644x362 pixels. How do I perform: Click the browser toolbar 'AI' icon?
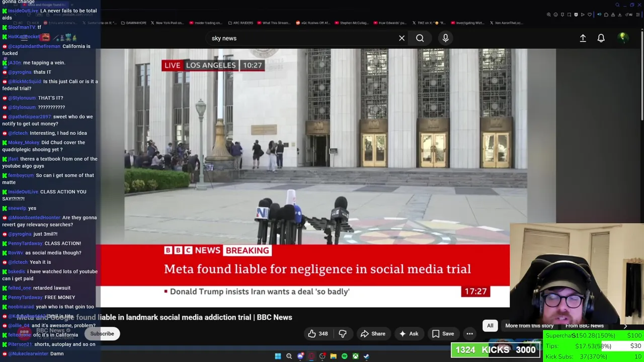click(x=630, y=15)
